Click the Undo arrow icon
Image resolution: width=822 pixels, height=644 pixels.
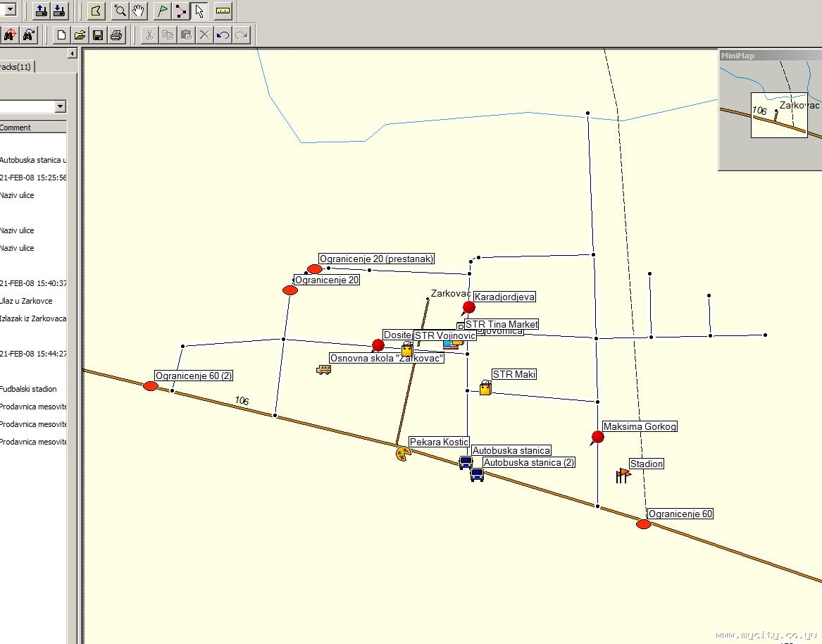(x=223, y=35)
